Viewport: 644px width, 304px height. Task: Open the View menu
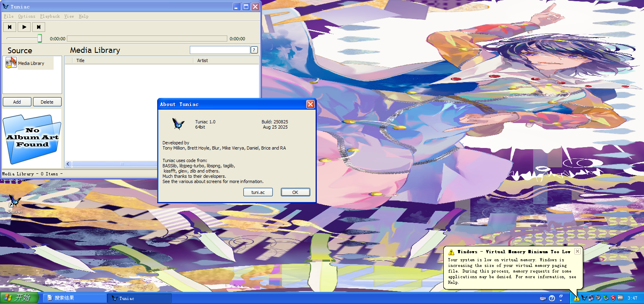tap(69, 17)
